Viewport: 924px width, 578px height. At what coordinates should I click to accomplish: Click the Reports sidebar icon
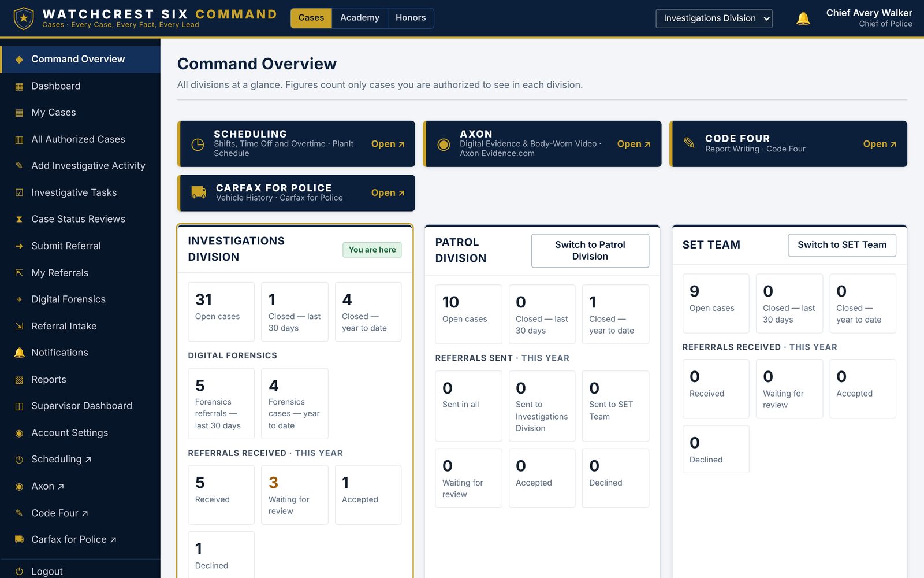pos(19,380)
